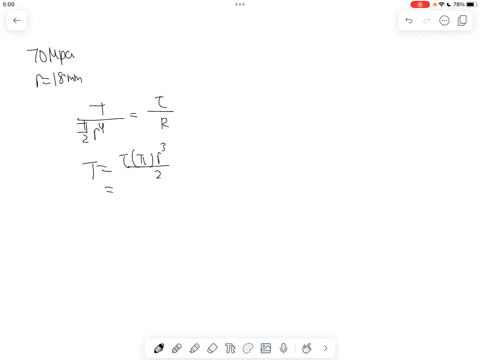Select the eraser tool
This screenshot has height=360, width=480.
(x=212, y=348)
